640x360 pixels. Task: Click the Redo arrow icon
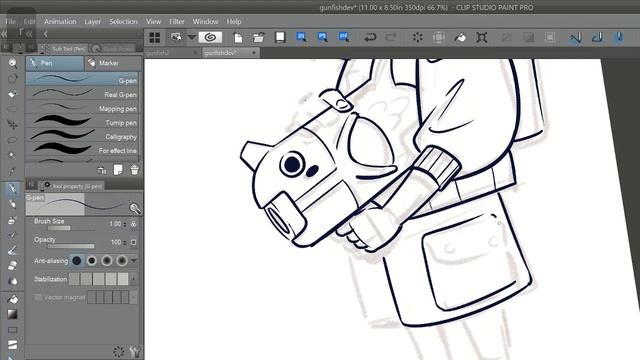click(x=391, y=38)
